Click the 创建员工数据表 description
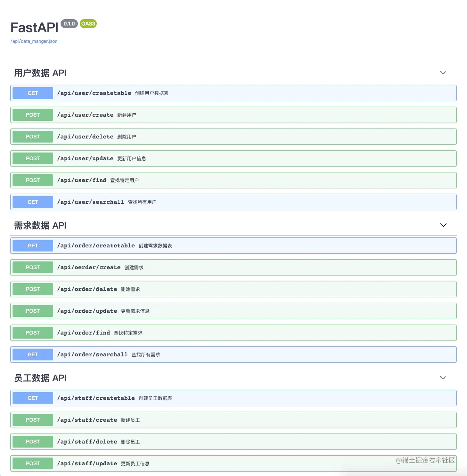467x476 pixels. [x=155, y=398]
